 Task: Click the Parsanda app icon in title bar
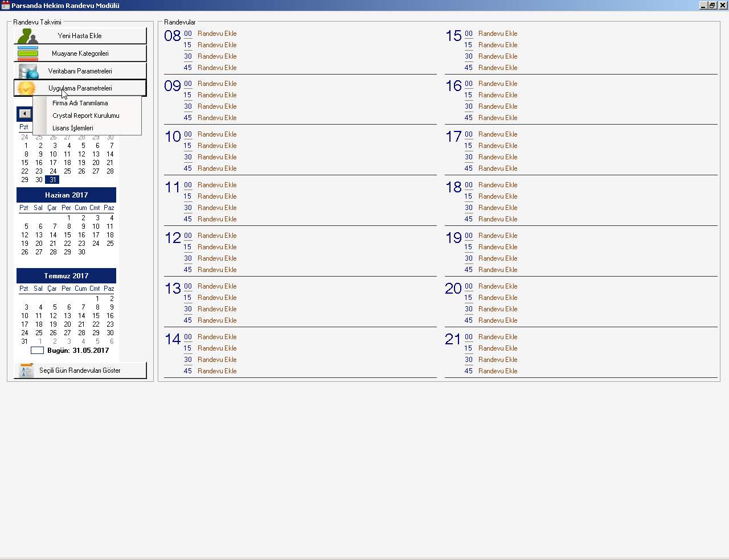point(5,5)
